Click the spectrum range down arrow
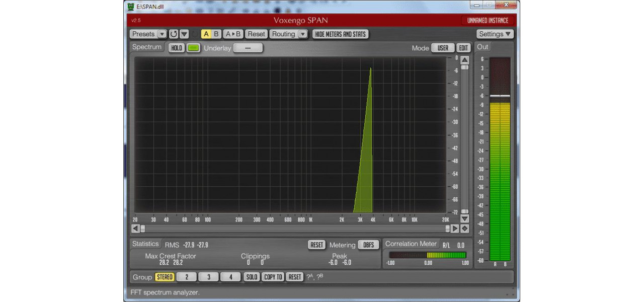The height and width of the screenshot is (302, 644). tap(464, 218)
